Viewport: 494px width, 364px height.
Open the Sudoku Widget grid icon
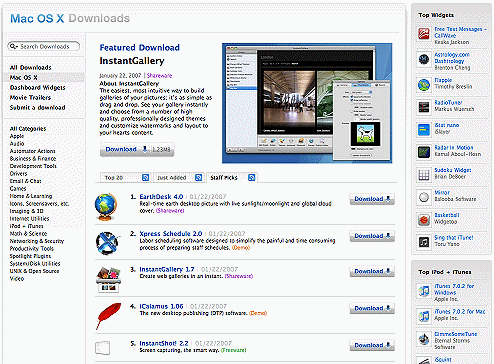coord(424,175)
